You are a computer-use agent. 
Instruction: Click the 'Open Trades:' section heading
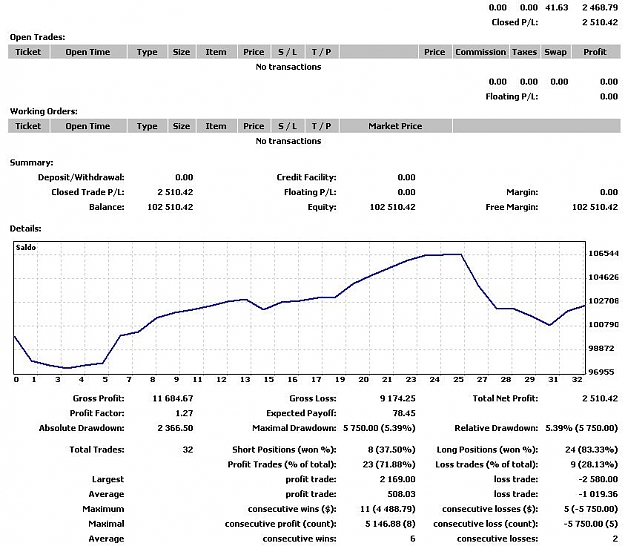[x=37, y=37]
